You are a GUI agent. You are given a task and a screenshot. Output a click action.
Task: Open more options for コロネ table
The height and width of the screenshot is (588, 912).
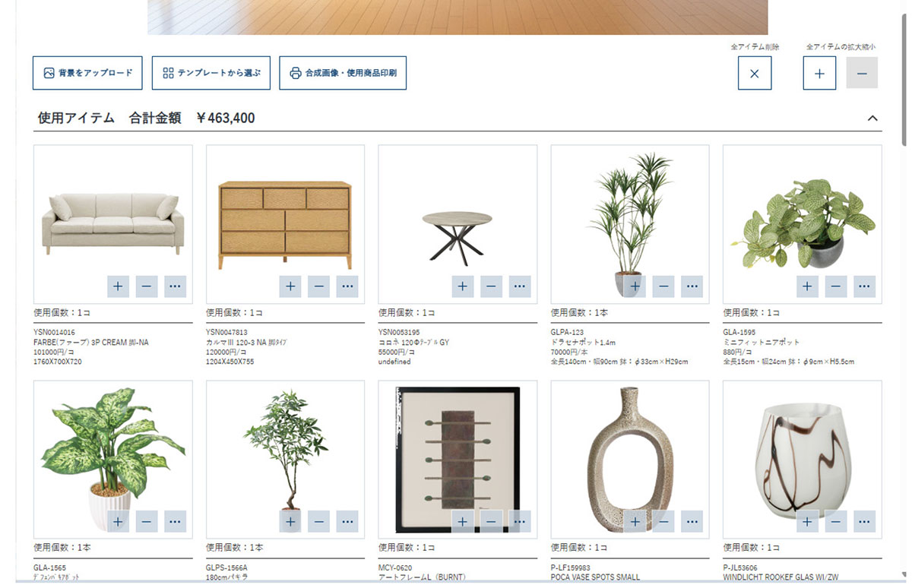pos(520,286)
